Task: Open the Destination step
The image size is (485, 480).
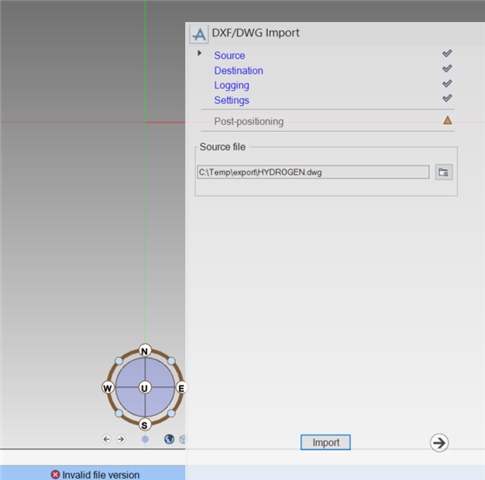Action: pos(239,71)
